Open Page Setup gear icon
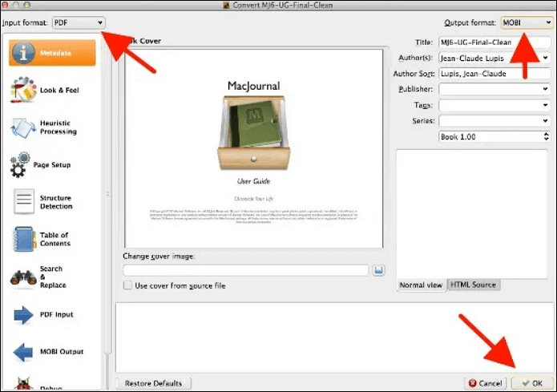Screen dimensions: 557x392 20,165
